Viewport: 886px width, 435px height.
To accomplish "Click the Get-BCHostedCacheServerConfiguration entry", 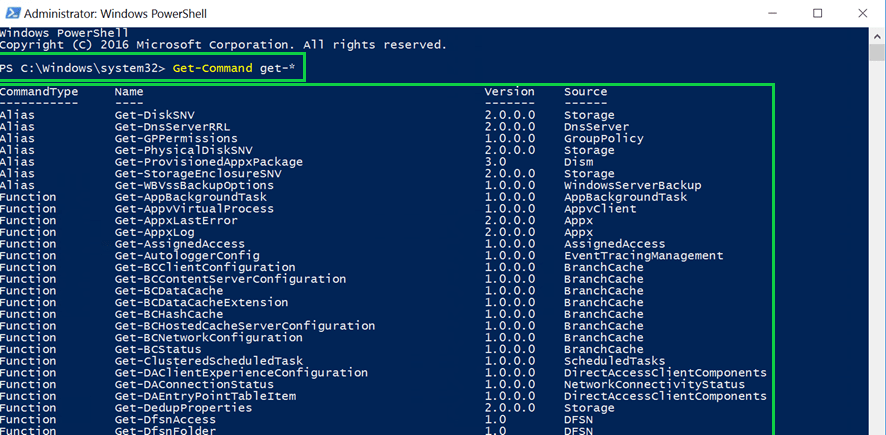I will [245, 326].
